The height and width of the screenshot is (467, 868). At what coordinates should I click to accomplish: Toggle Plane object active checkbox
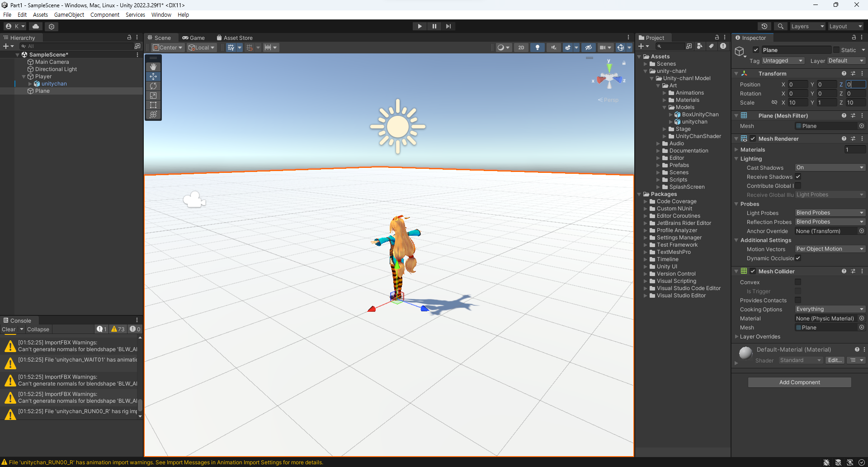756,50
